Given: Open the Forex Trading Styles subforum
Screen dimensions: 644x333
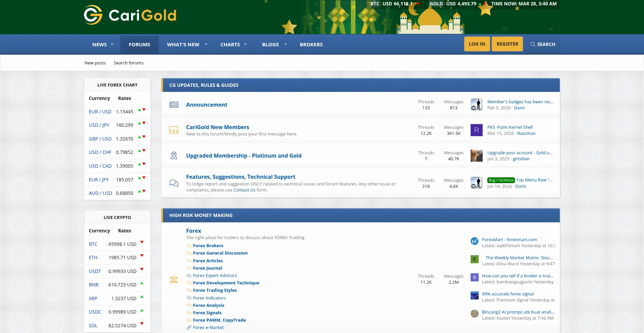Looking at the screenshot, I should pos(215,290).
